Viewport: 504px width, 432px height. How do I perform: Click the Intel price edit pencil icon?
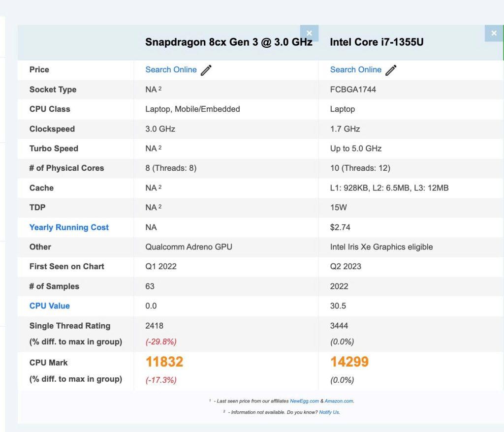pos(391,70)
